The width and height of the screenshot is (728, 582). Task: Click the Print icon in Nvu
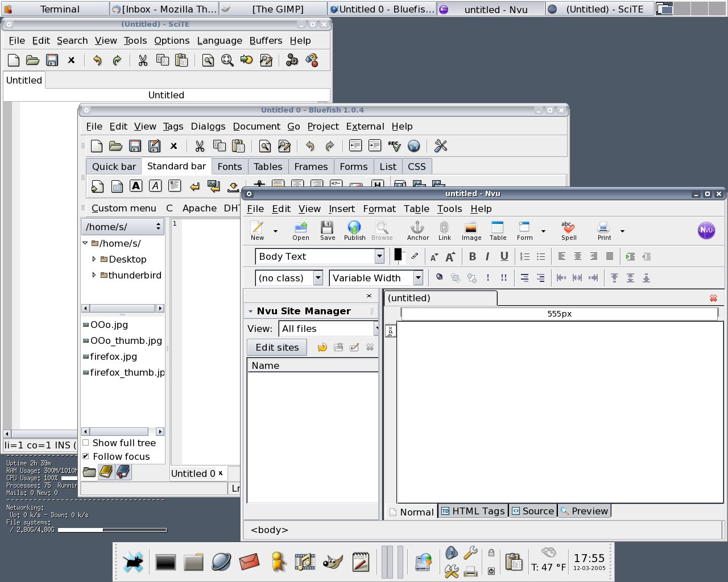tap(604, 231)
